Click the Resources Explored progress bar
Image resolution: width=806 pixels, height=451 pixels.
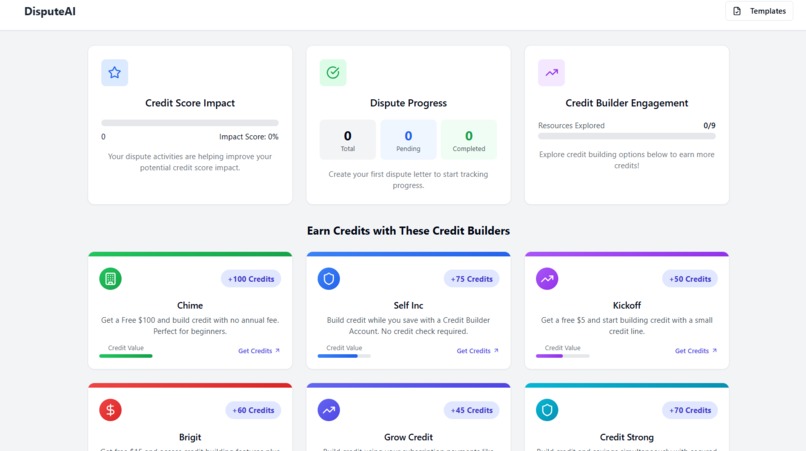[627, 136]
